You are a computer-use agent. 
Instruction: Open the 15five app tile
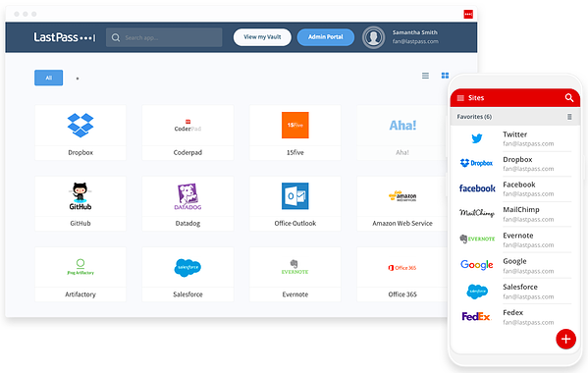pyautogui.click(x=295, y=133)
